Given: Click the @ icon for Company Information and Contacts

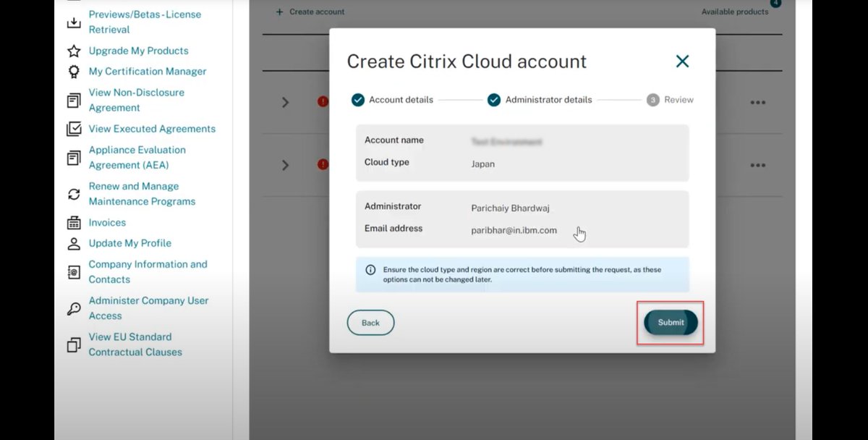Looking at the screenshot, I should pyautogui.click(x=74, y=271).
